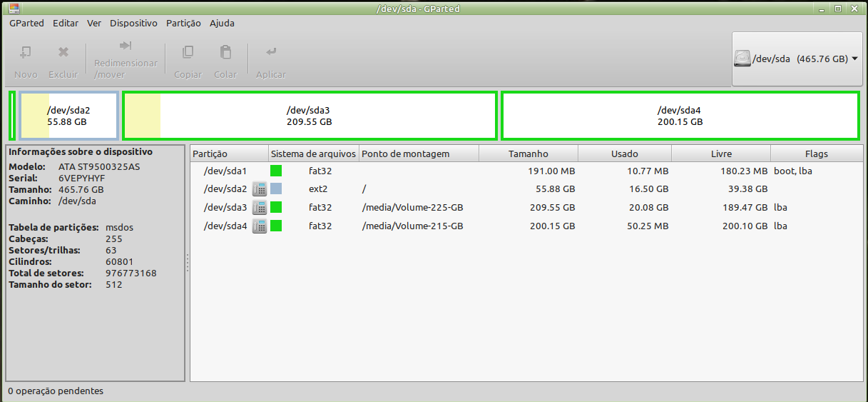The height and width of the screenshot is (402, 868).
Task: Select the small /dev/sda1 block in disk map
Action: tap(11, 116)
